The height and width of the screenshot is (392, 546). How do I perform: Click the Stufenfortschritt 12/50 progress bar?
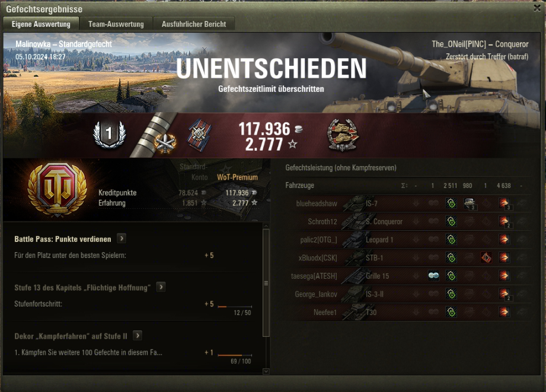(235, 307)
